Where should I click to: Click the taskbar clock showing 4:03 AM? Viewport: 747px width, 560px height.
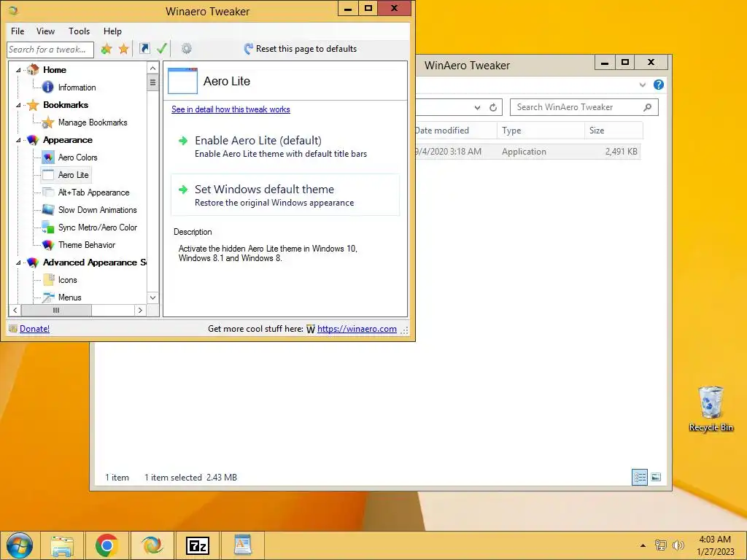coord(715,545)
